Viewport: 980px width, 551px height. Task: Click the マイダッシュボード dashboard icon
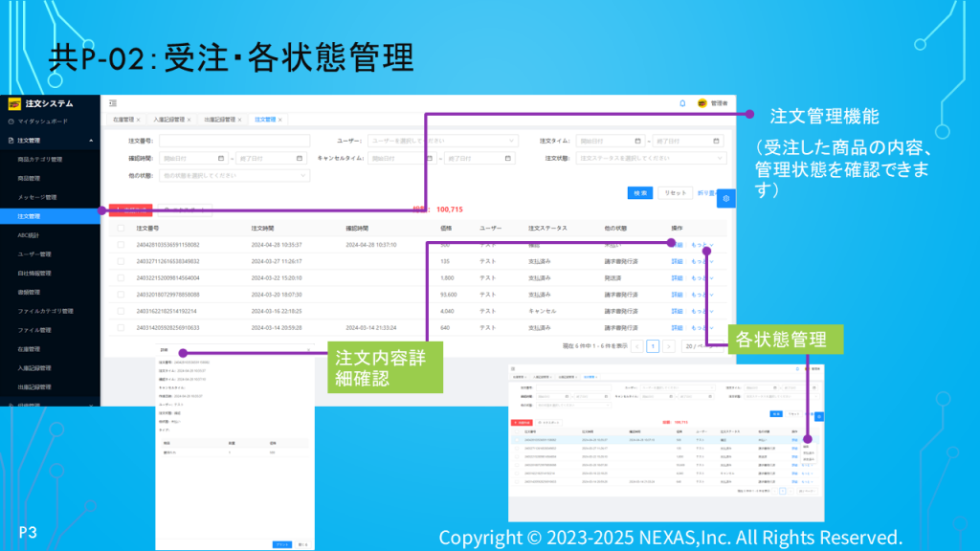pyautogui.click(x=11, y=121)
